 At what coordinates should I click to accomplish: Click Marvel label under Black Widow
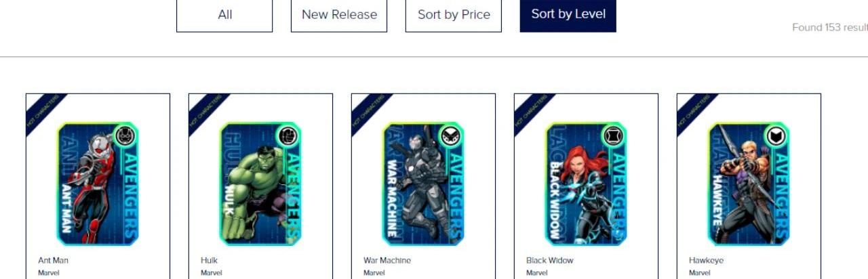click(536, 273)
